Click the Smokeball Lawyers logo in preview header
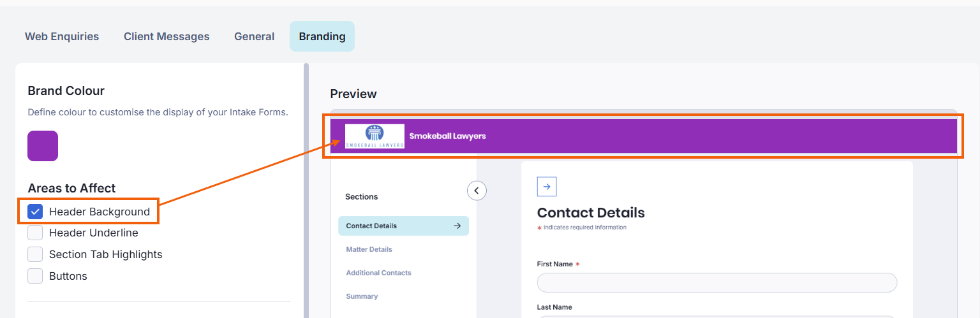The width and height of the screenshot is (980, 318). click(x=375, y=136)
